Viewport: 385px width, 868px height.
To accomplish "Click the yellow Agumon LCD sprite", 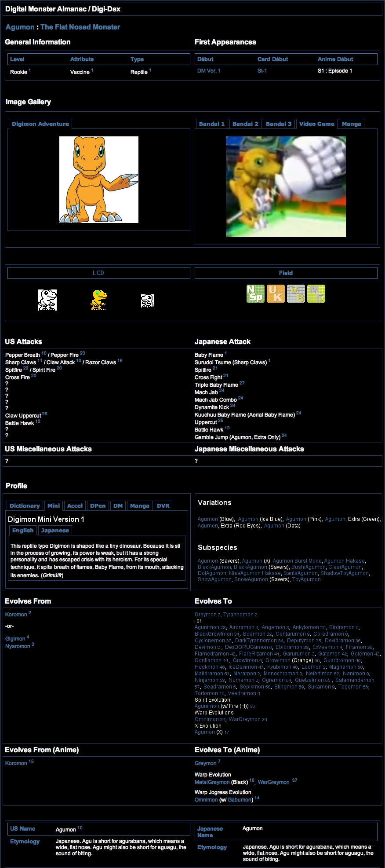I will pyautogui.click(x=98, y=300).
